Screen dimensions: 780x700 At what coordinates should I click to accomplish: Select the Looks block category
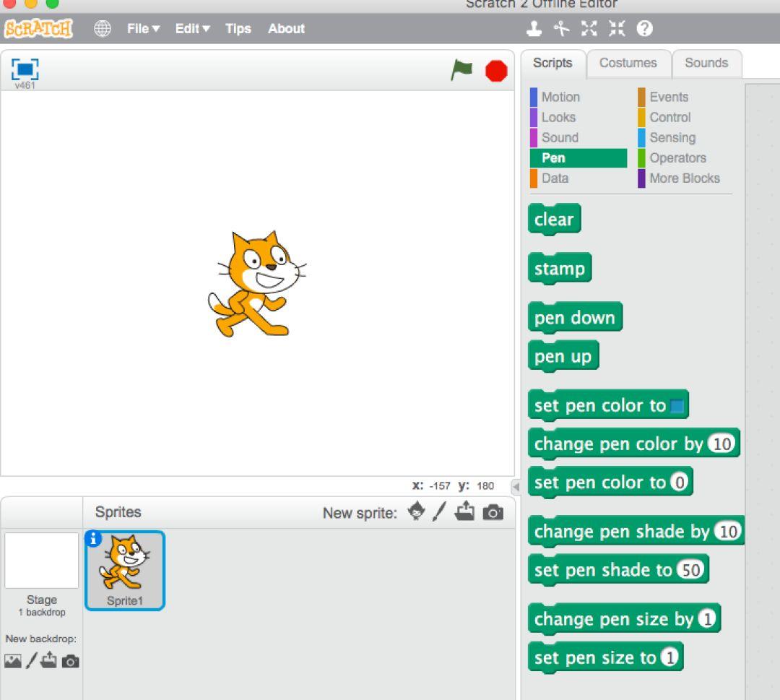pyautogui.click(x=578, y=118)
